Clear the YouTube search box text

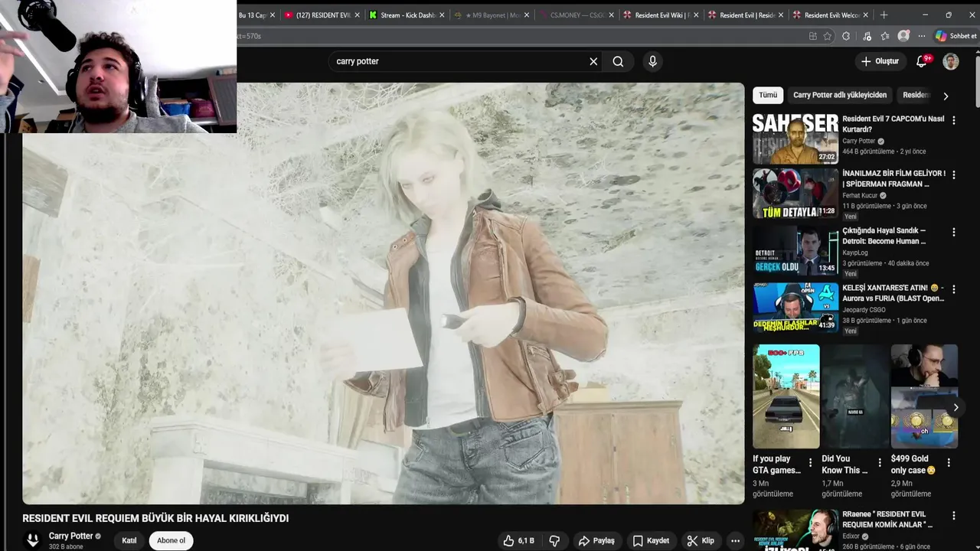[593, 61]
